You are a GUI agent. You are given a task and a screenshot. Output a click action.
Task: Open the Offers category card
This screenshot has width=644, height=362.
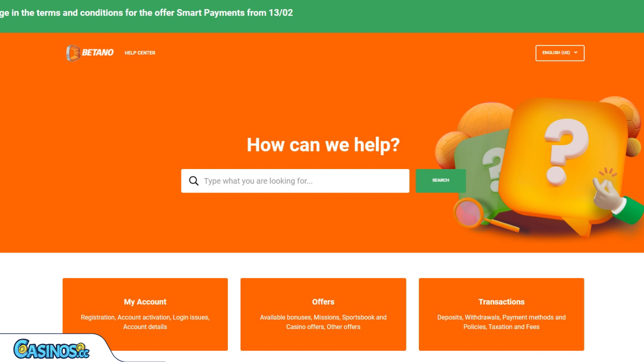[x=323, y=314]
